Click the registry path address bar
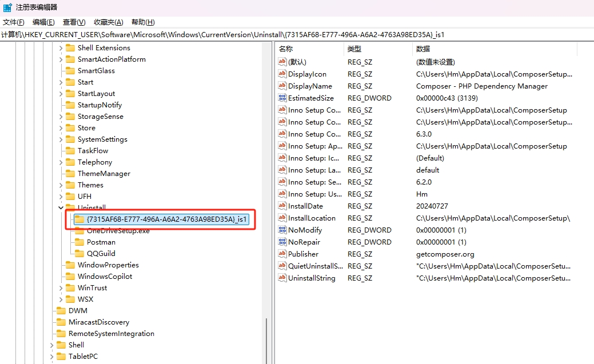This screenshot has height=364, width=594. click(297, 34)
